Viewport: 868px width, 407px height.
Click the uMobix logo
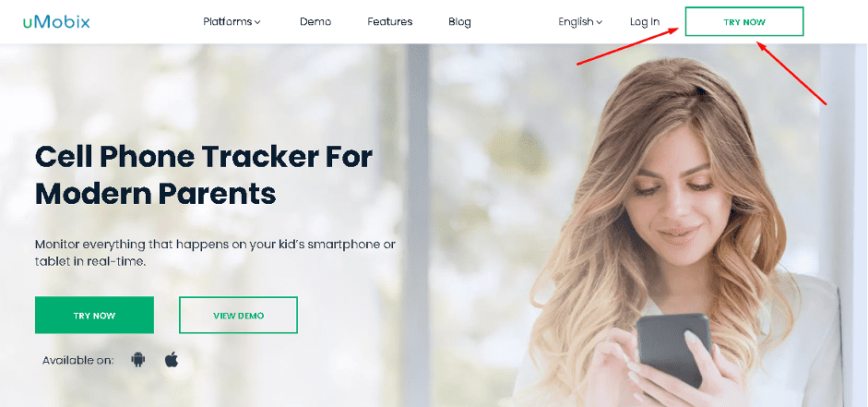[56, 21]
